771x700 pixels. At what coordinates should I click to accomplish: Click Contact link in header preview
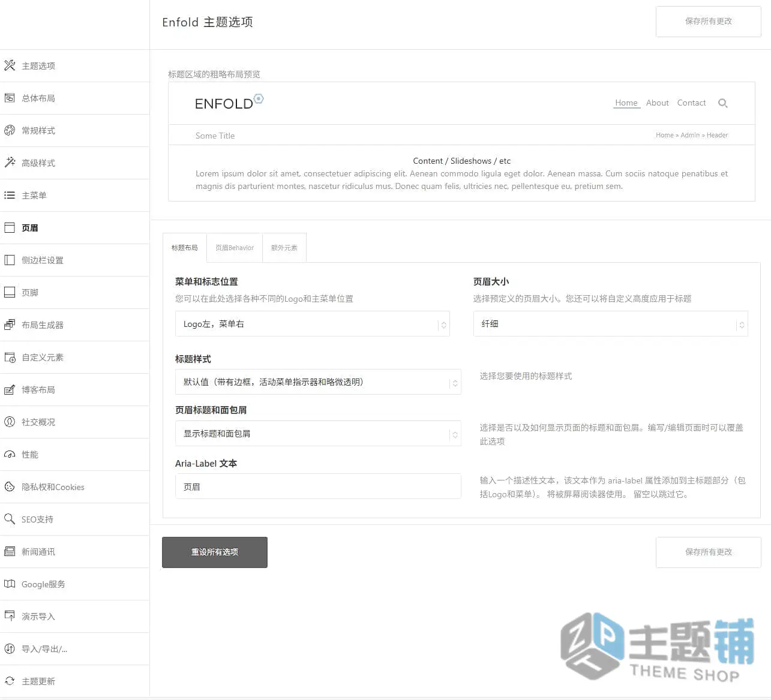click(691, 103)
